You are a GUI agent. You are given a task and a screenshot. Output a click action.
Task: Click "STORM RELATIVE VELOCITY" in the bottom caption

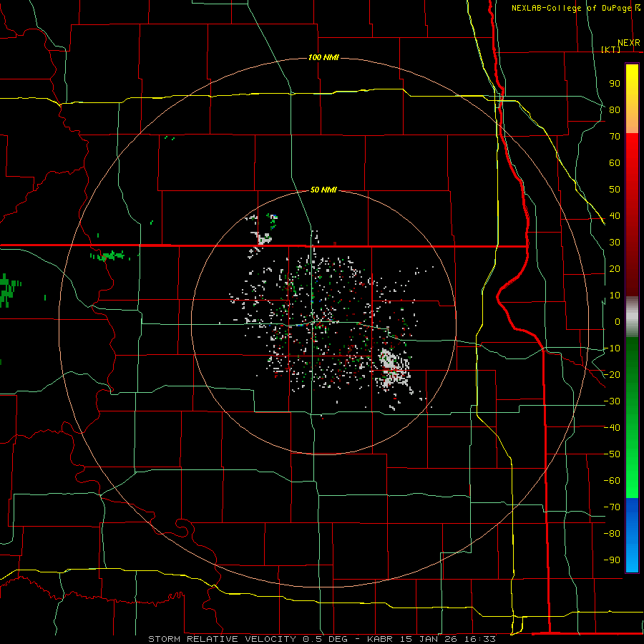222,639
